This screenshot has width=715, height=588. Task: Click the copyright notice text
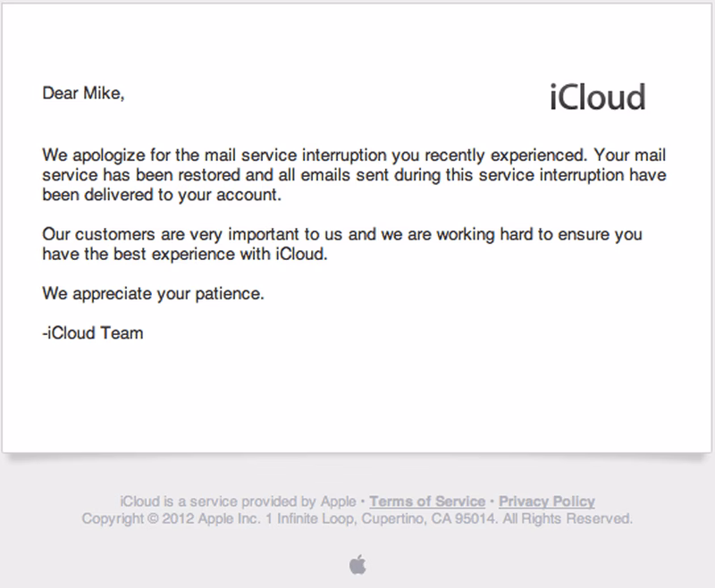click(357, 517)
